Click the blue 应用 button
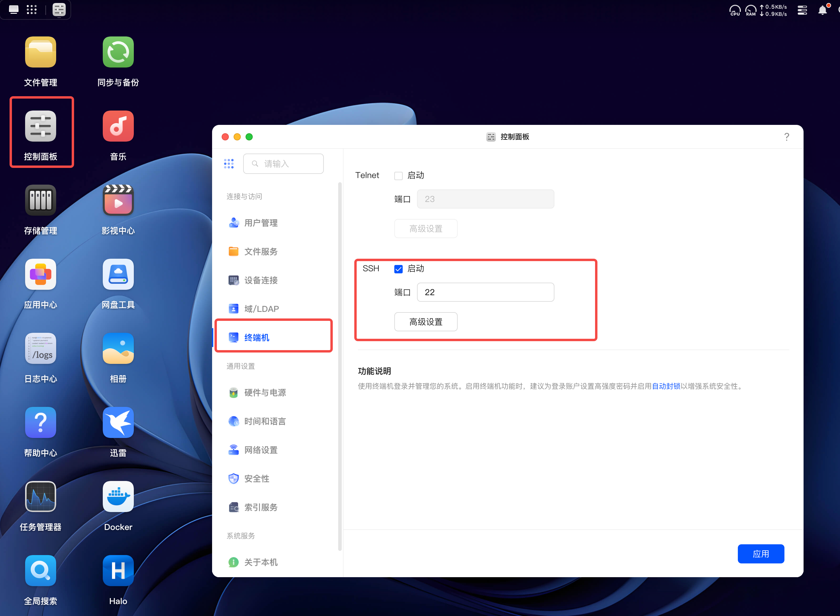The image size is (840, 616). pyautogui.click(x=761, y=554)
